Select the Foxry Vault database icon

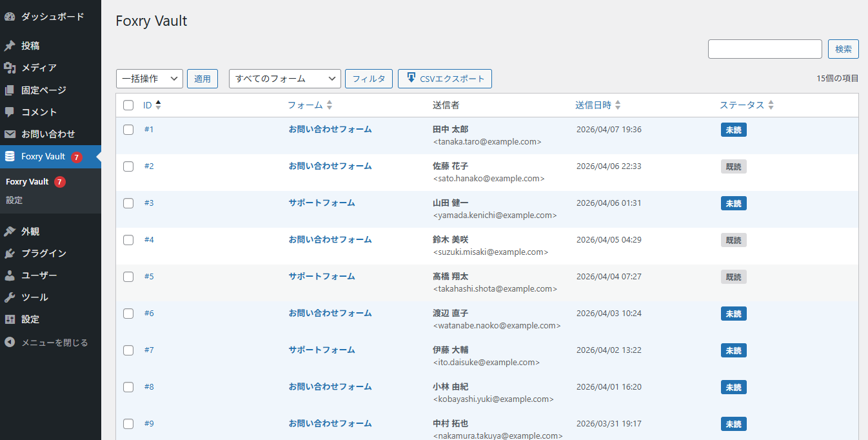click(x=11, y=156)
